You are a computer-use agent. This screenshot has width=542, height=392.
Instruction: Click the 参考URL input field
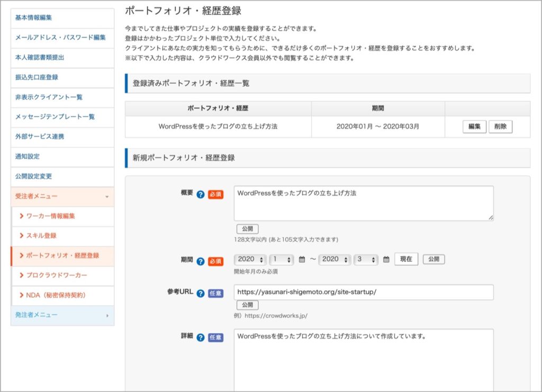pyautogui.click(x=364, y=292)
